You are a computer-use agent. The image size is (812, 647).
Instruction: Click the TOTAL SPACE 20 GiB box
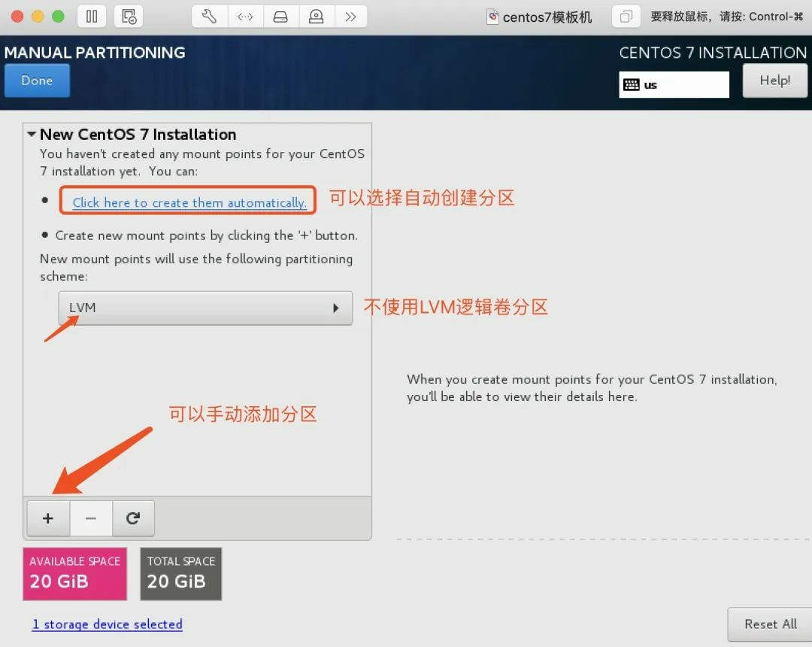(x=181, y=574)
